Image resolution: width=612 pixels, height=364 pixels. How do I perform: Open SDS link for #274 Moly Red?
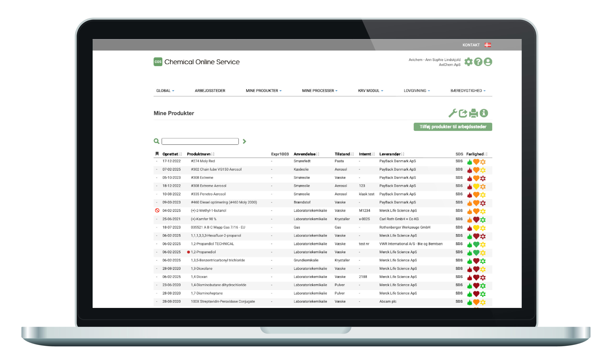(x=459, y=161)
